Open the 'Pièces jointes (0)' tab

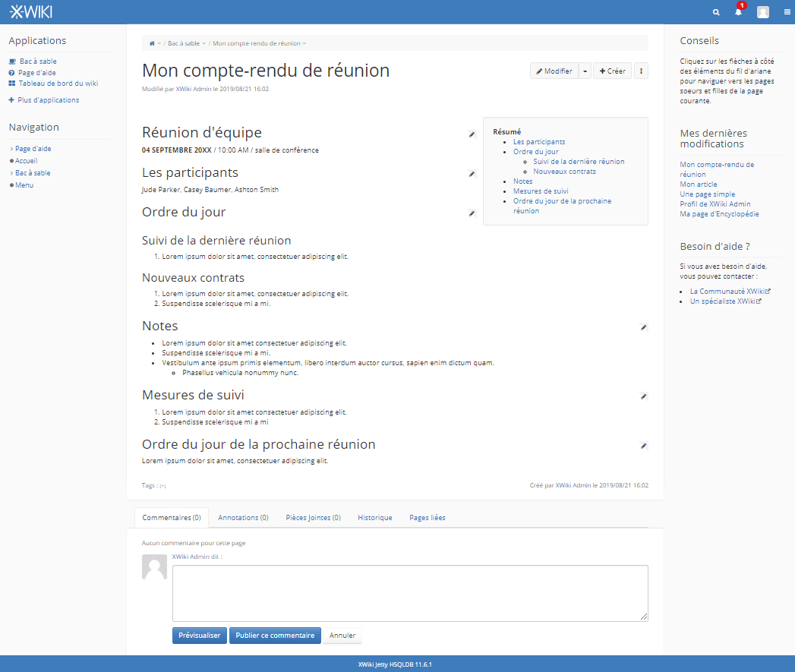point(314,518)
